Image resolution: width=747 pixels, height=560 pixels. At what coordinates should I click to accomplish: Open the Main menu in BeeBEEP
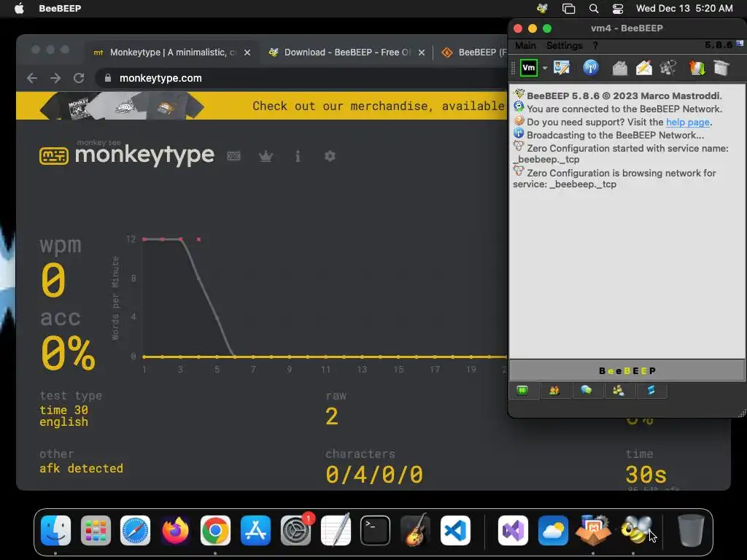click(x=525, y=46)
